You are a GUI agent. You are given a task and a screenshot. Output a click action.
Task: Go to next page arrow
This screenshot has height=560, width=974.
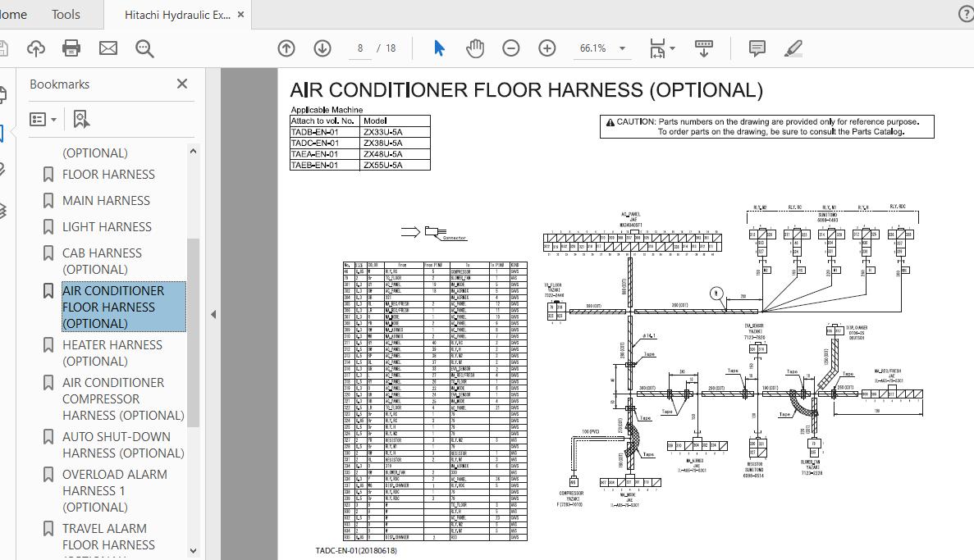click(322, 48)
